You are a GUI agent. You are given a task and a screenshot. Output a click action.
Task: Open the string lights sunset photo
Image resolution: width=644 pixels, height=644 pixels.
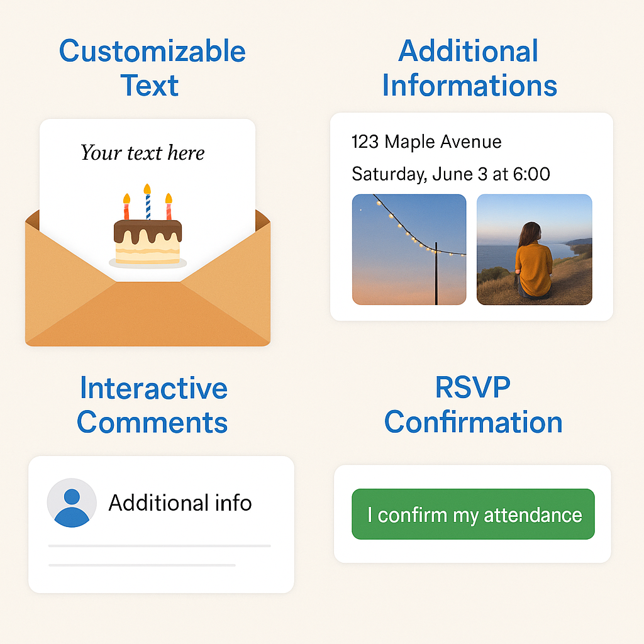tap(409, 250)
